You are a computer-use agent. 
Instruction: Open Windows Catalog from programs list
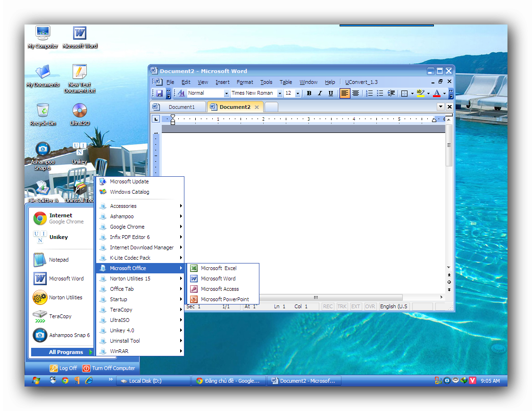coord(140,192)
